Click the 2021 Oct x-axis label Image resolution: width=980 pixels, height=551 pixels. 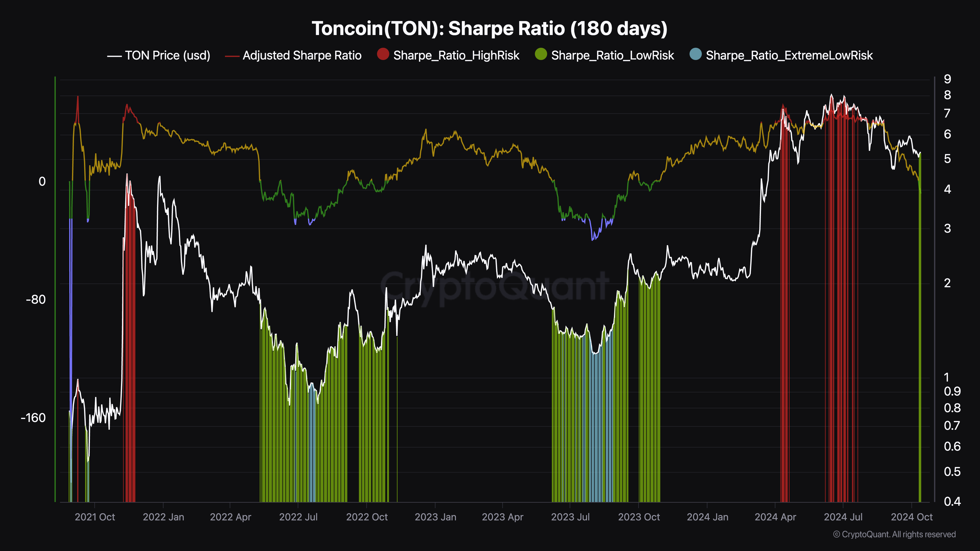pyautogui.click(x=95, y=517)
